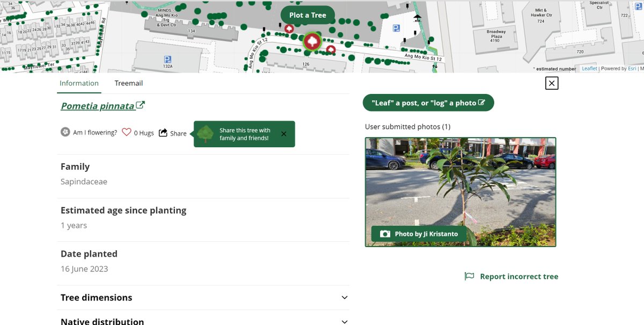Switch to the Treemail tab
Image resolution: width=644 pixels, height=325 pixels.
point(128,83)
